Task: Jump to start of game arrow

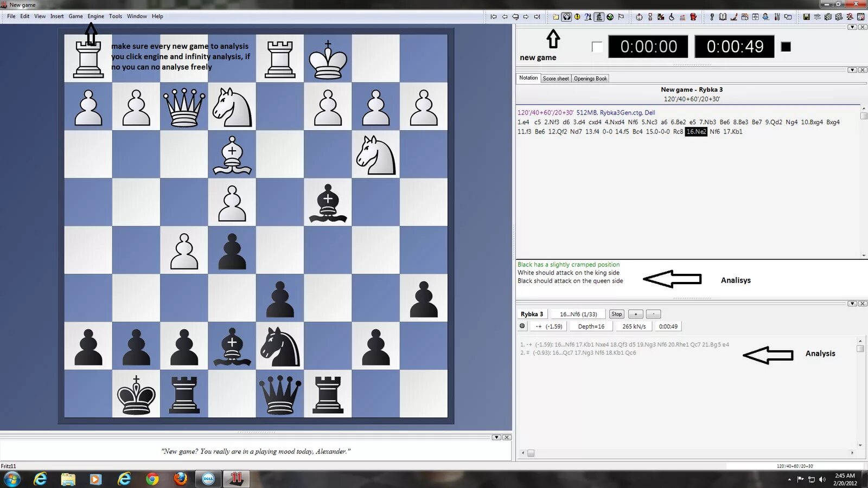Action: pyautogui.click(x=494, y=17)
